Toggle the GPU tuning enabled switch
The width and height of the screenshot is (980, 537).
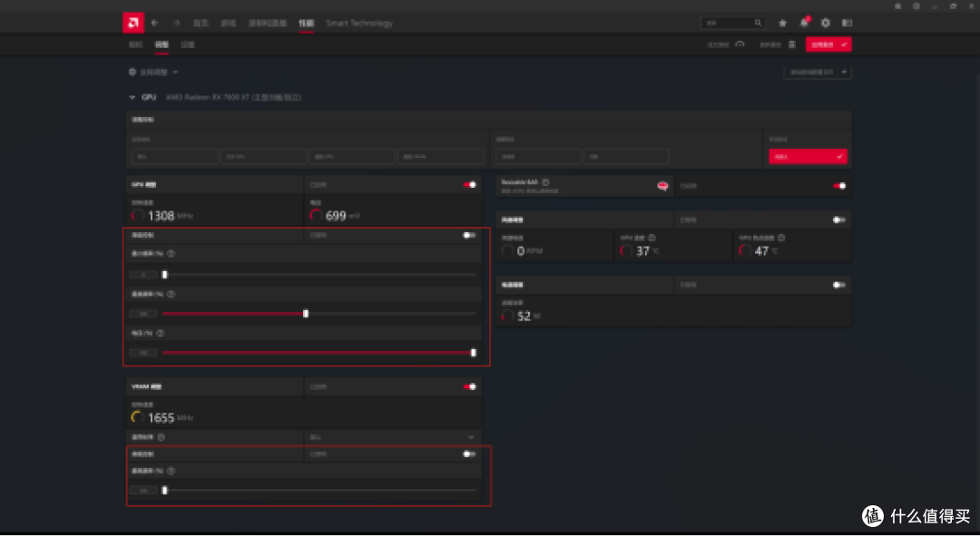(470, 184)
